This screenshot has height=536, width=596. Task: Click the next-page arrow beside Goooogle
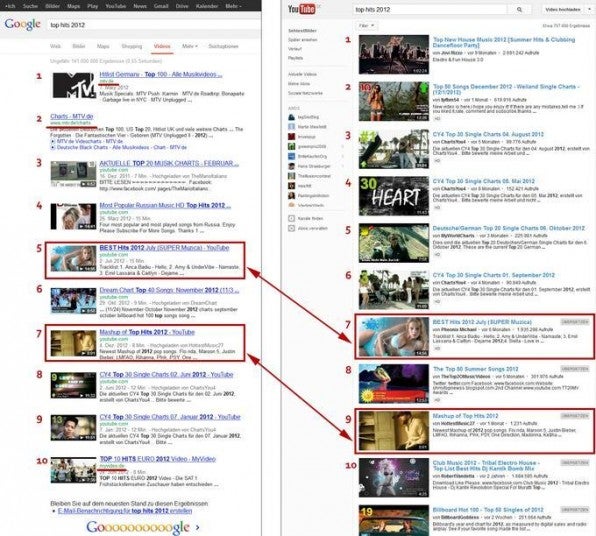[x=197, y=527]
